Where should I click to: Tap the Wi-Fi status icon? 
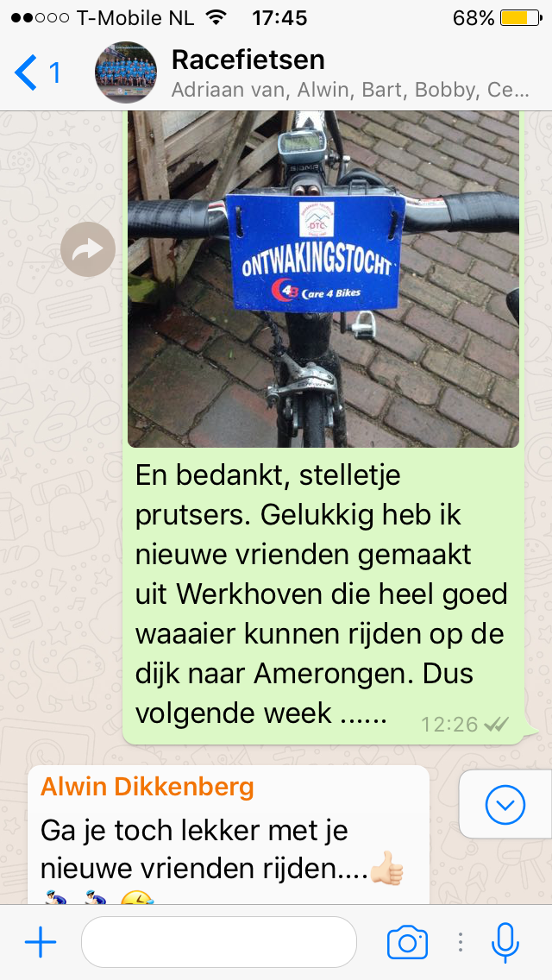click(x=216, y=18)
